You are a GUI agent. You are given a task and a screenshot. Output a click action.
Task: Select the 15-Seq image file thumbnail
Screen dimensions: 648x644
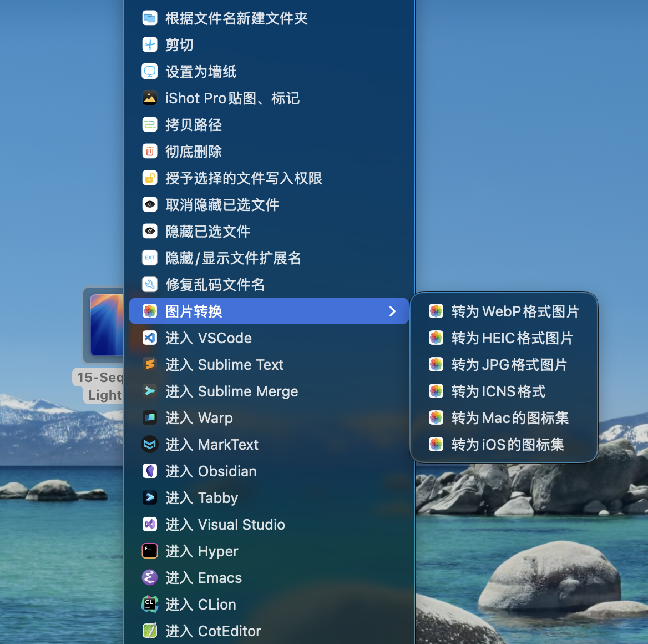(x=105, y=325)
